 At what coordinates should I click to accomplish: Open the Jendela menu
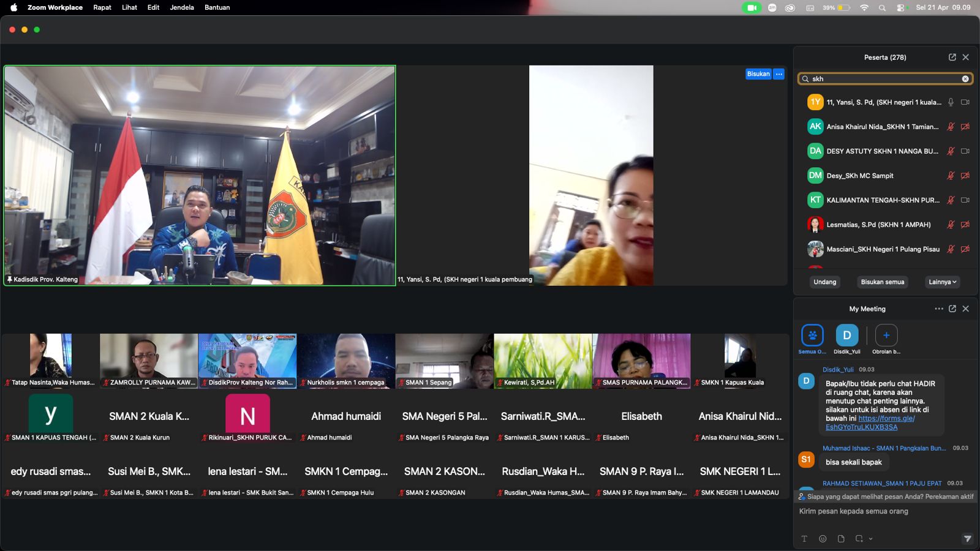182,7
